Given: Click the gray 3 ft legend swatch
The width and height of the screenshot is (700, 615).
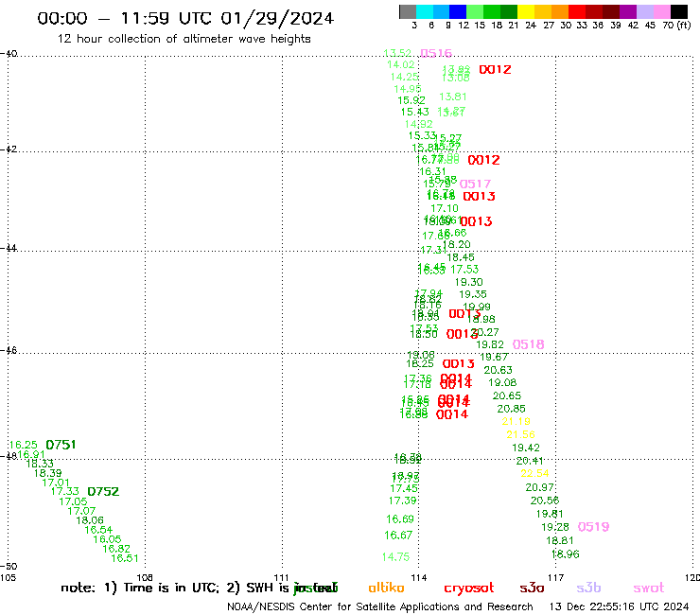Looking at the screenshot, I should (408, 12).
